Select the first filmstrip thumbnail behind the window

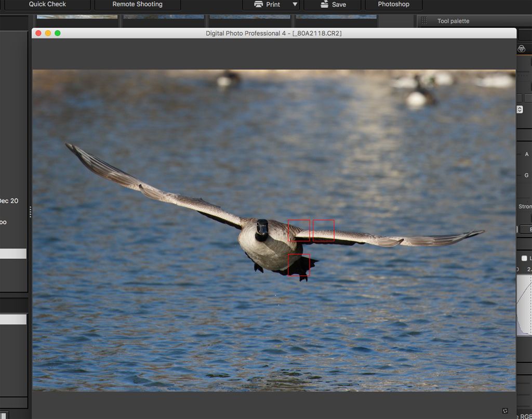point(77,17)
